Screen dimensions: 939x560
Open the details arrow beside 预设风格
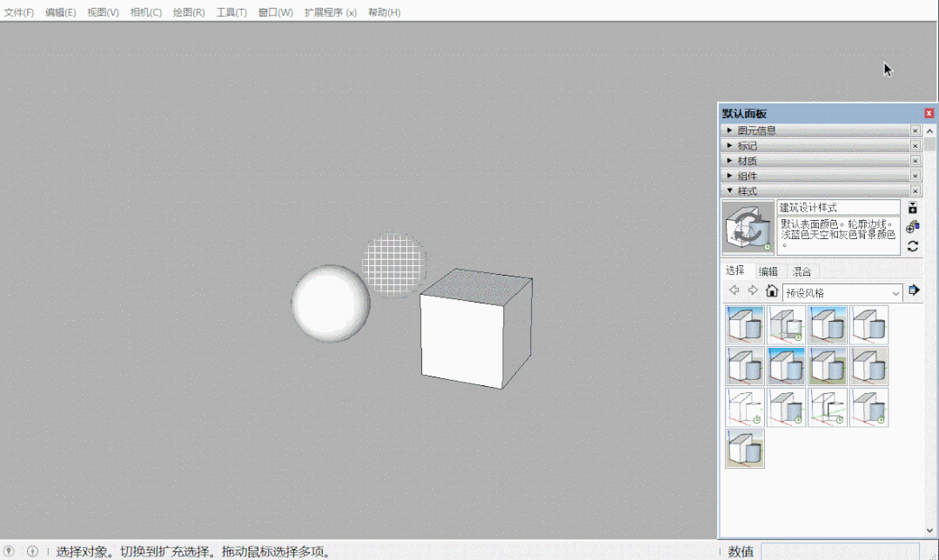(914, 290)
